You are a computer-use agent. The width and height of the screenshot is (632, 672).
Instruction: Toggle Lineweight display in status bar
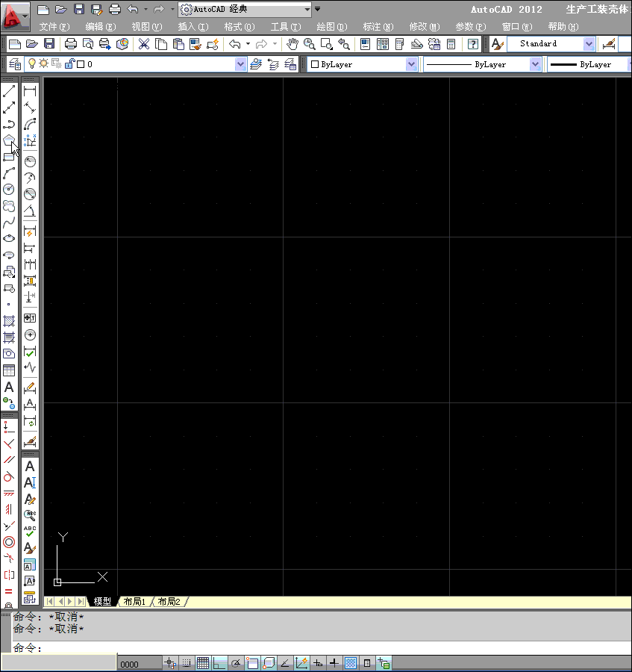point(334,663)
